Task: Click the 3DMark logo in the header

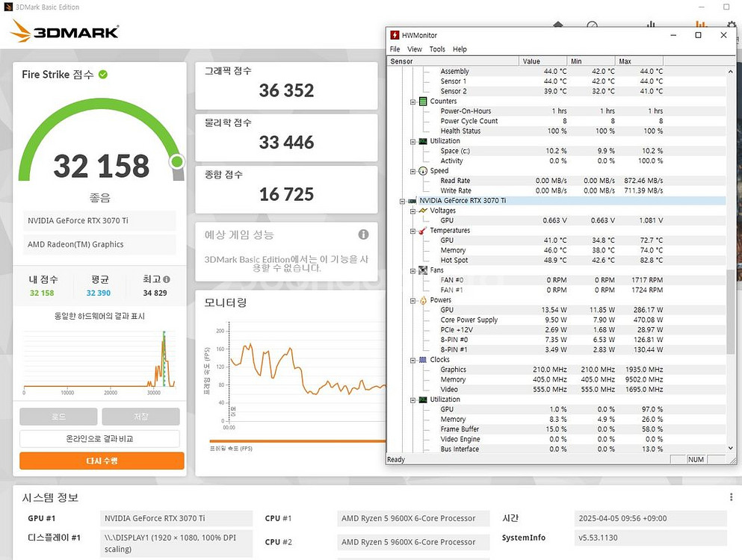Action: click(x=64, y=31)
